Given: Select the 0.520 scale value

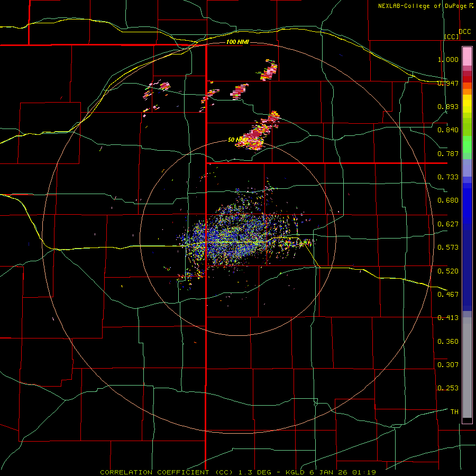Looking at the screenshot, I should coord(448,271).
